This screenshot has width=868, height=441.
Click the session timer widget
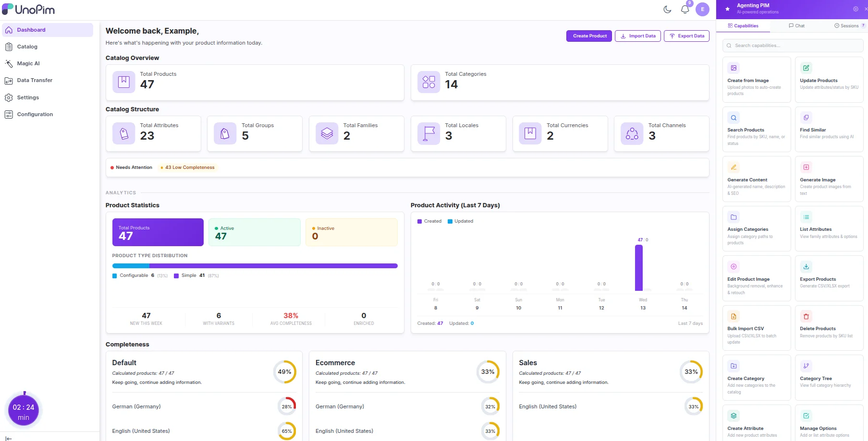(x=24, y=411)
